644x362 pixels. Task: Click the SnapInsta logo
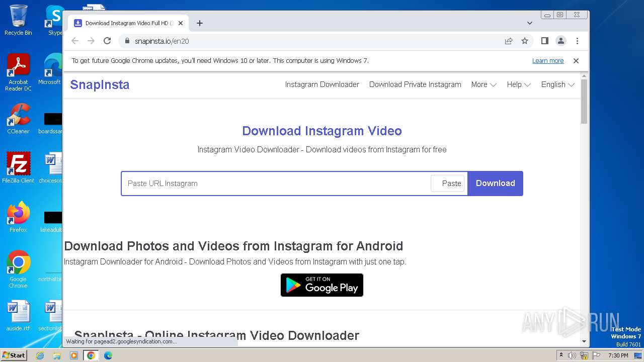click(100, 84)
